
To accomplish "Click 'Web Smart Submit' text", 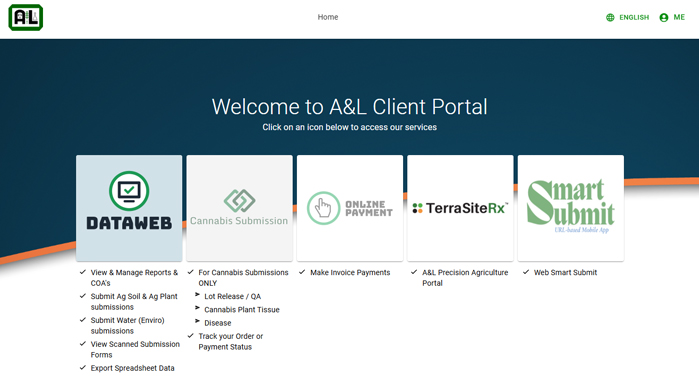I will pyautogui.click(x=565, y=272).
